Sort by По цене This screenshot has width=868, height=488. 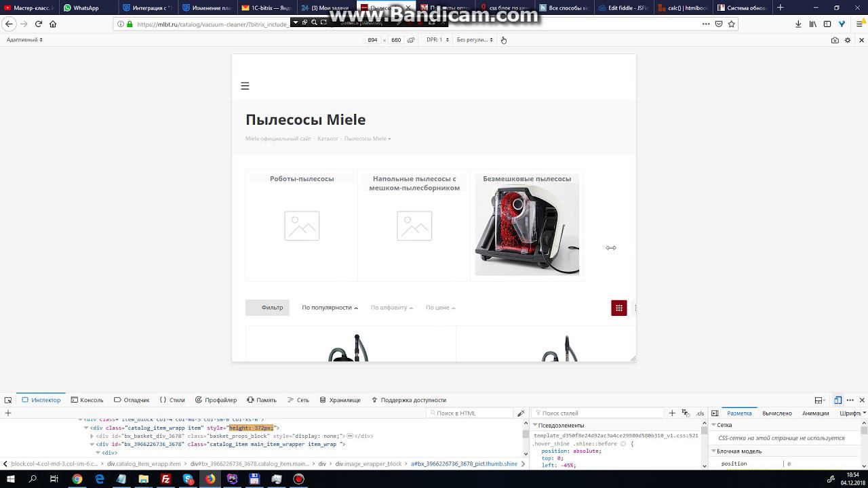[440, 308]
